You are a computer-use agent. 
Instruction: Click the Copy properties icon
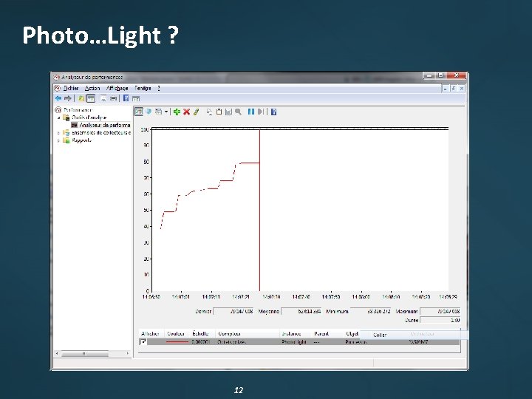coord(209,112)
